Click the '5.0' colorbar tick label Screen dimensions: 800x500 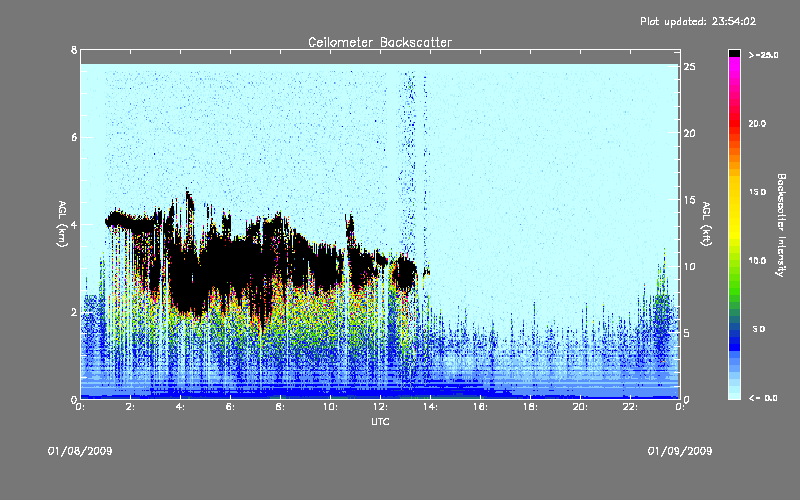click(x=759, y=329)
